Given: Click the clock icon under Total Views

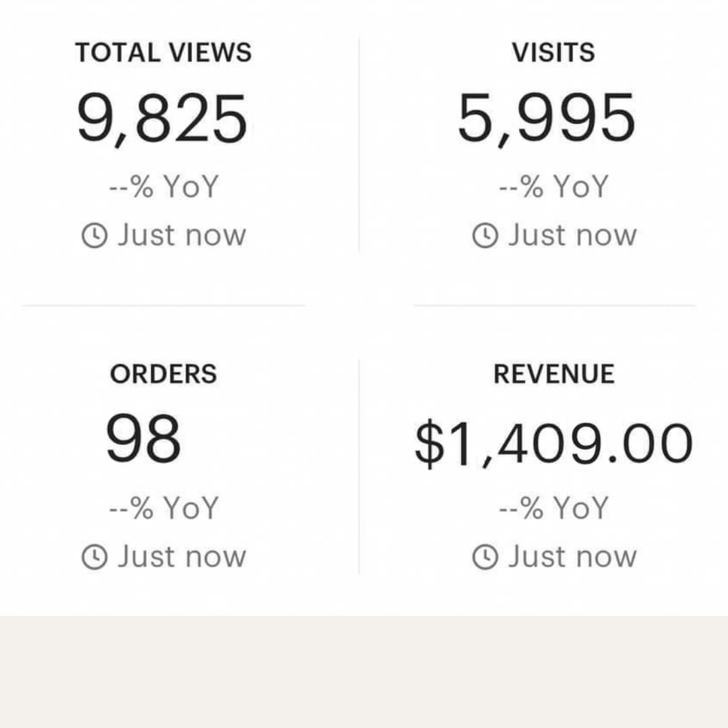Looking at the screenshot, I should tap(94, 236).
